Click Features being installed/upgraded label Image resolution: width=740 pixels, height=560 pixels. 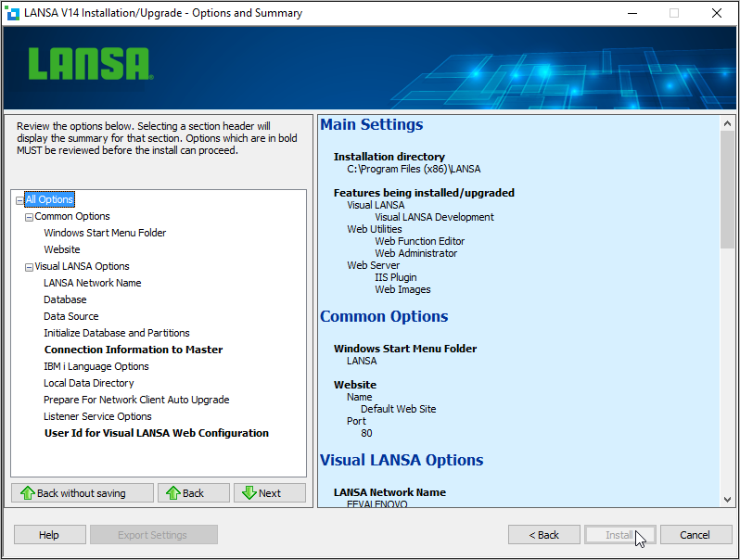[x=424, y=193]
